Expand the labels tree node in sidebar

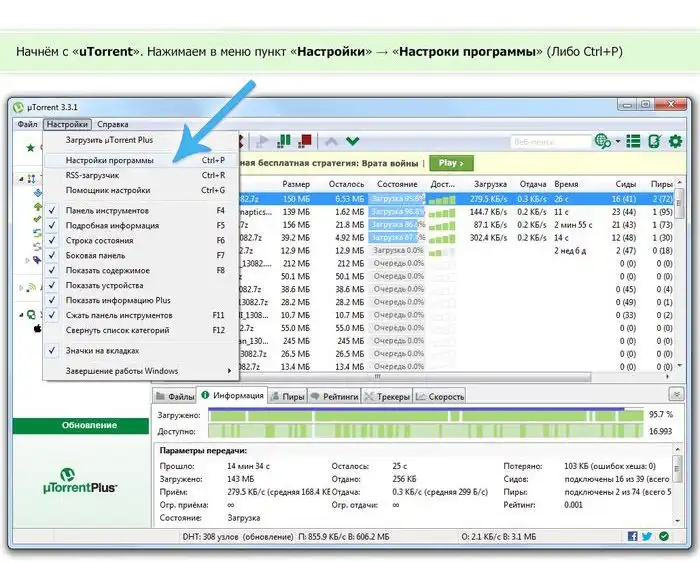[x=27, y=260]
